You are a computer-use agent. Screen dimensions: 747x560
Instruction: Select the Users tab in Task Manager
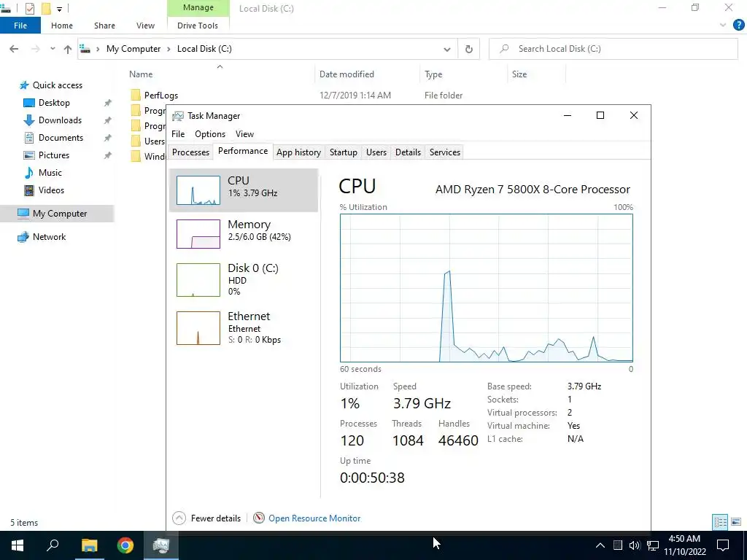click(376, 152)
